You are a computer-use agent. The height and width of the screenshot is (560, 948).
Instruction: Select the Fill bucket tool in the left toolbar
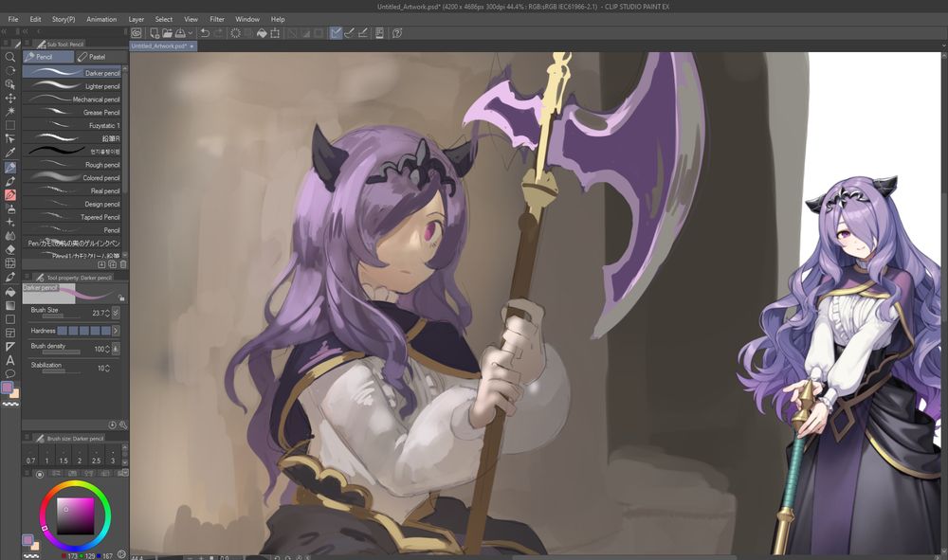point(10,291)
